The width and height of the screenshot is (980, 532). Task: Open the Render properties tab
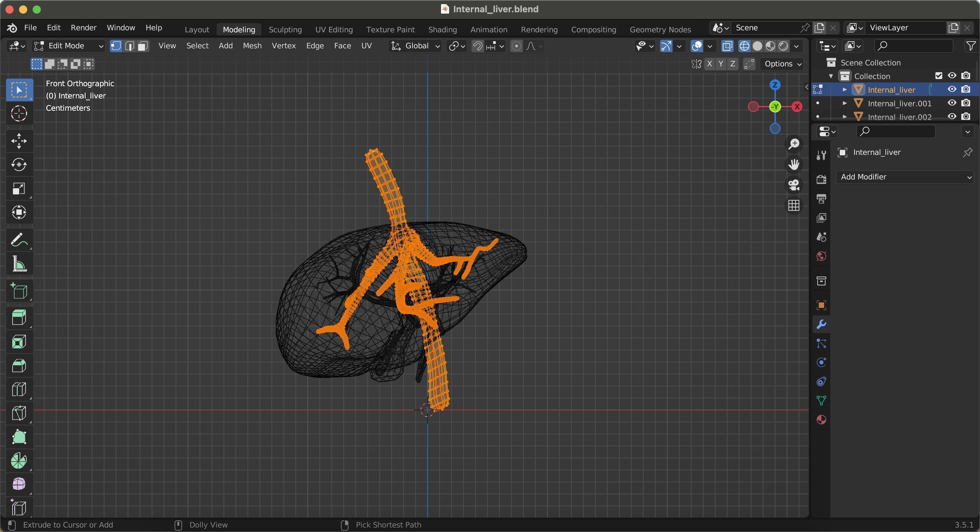click(x=821, y=179)
